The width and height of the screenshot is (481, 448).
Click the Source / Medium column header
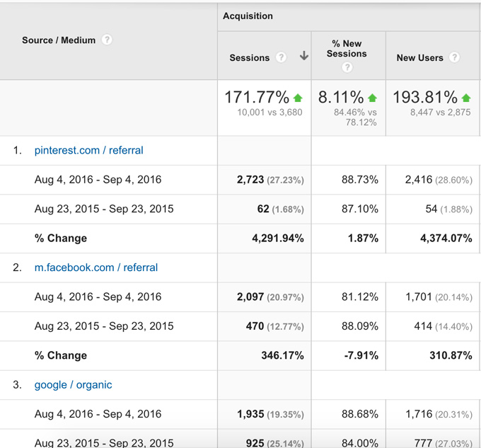point(59,40)
